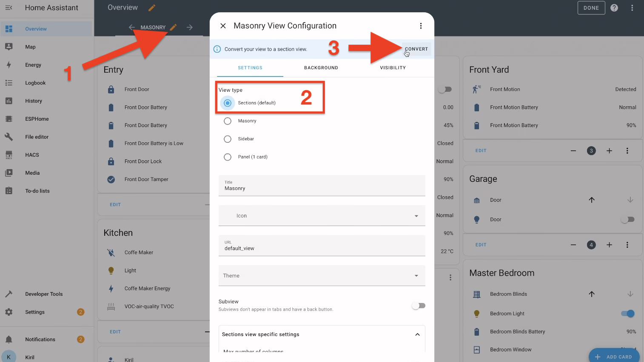Open Settings from the sidebar

(x=46, y=312)
